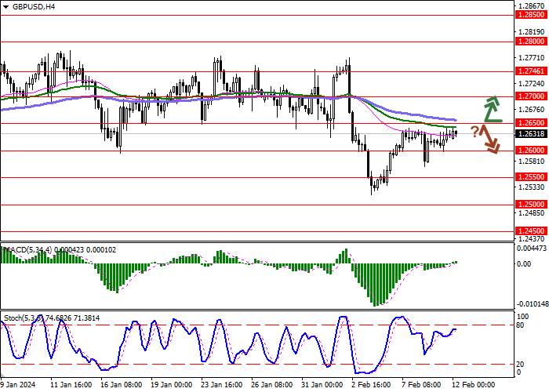Click the red 1.28500 level label
Screen dimensions: 549x392
point(531,15)
